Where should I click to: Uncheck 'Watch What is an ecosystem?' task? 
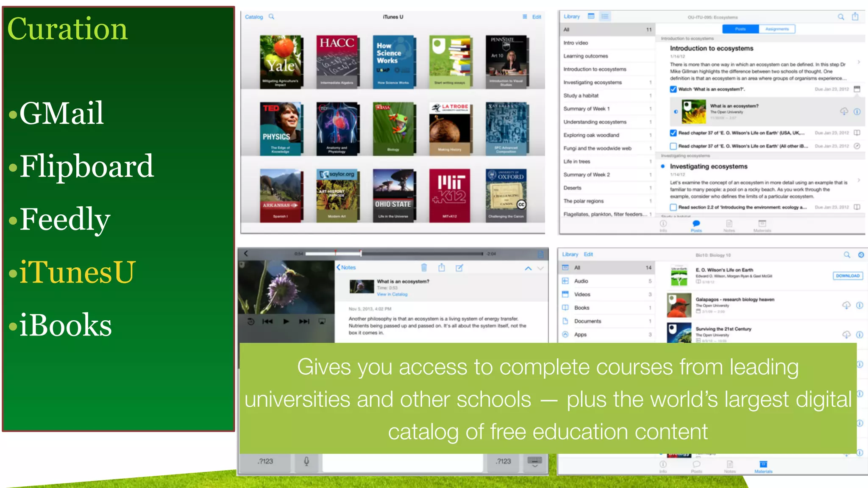point(673,89)
